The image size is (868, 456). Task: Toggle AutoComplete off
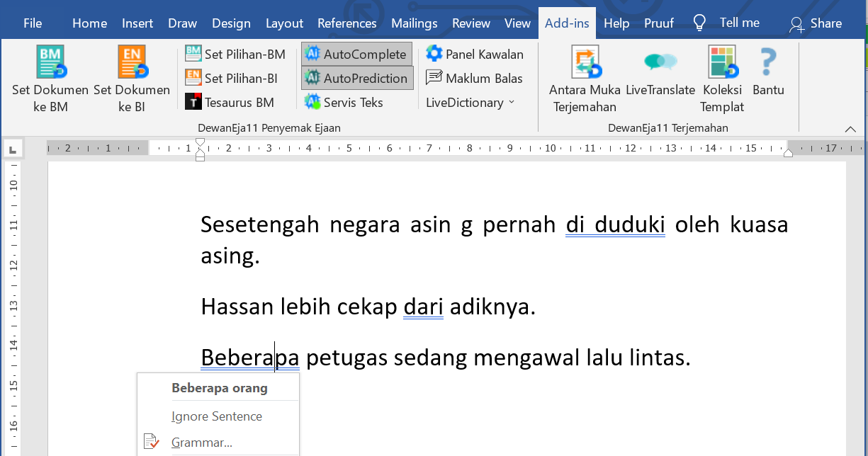pyautogui.click(x=356, y=54)
